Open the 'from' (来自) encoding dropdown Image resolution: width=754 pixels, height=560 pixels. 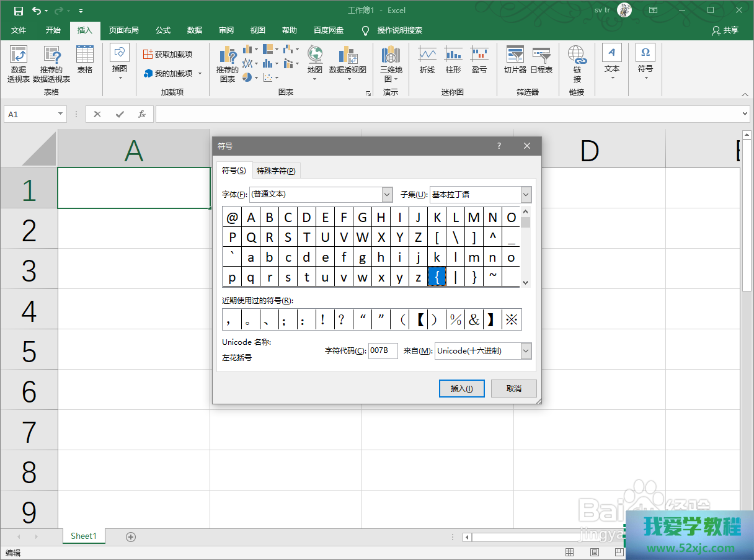[x=526, y=351]
